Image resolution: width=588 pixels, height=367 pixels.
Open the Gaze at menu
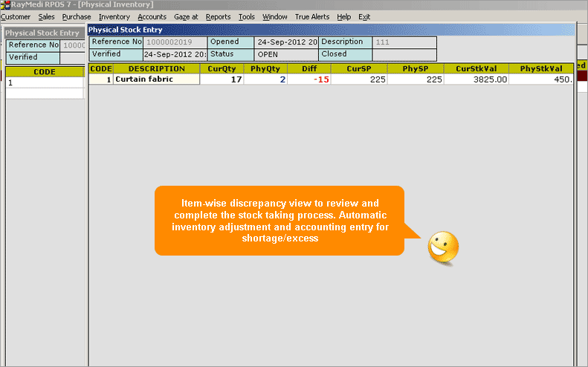(186, 16)
